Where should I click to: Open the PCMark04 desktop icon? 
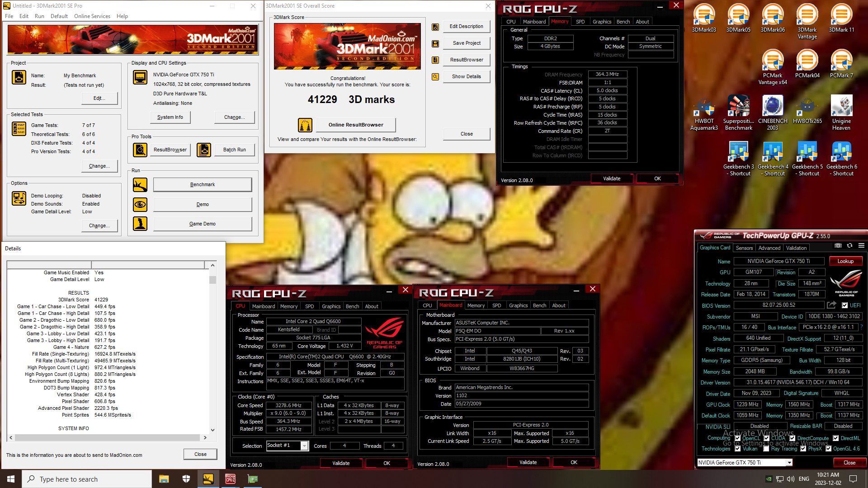(x=807, y=64)
